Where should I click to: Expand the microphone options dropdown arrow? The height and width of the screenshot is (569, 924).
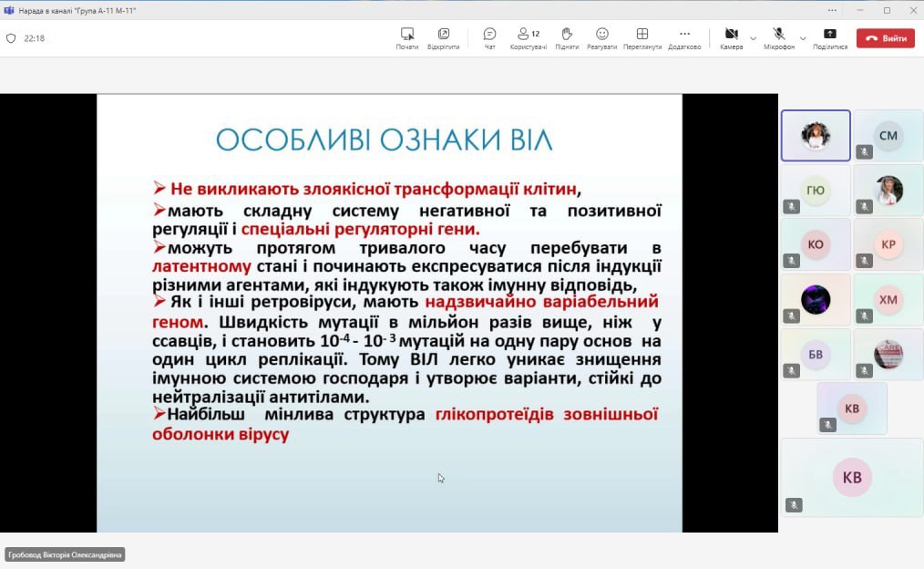pos(802,38)
